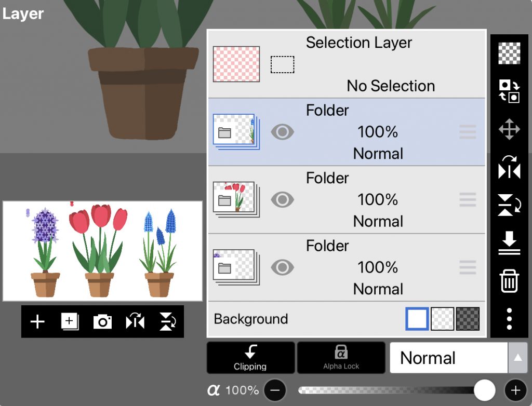Add a new layer with plus icon
The width and height of the screenshot is (532, 406).
coord(37,322)
